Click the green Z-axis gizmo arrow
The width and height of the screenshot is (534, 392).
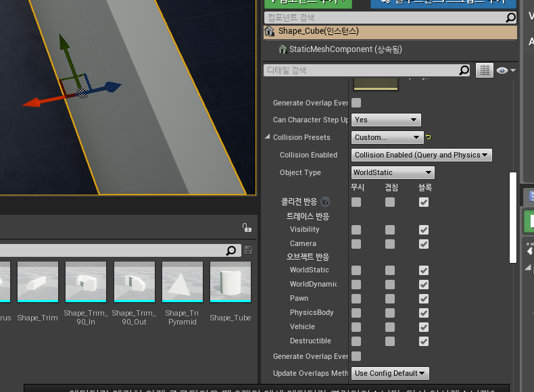click(x=64, y=41)
